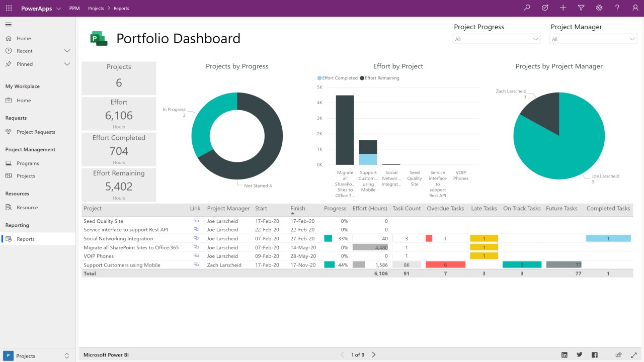Sort table by Project Manager column header
This screenshot has height=362, width=644.
pos(228,208)
